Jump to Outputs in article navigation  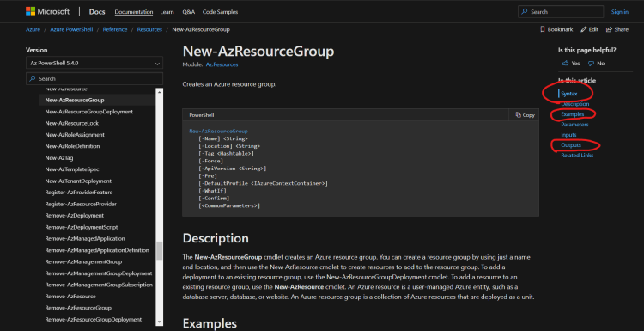571,145
